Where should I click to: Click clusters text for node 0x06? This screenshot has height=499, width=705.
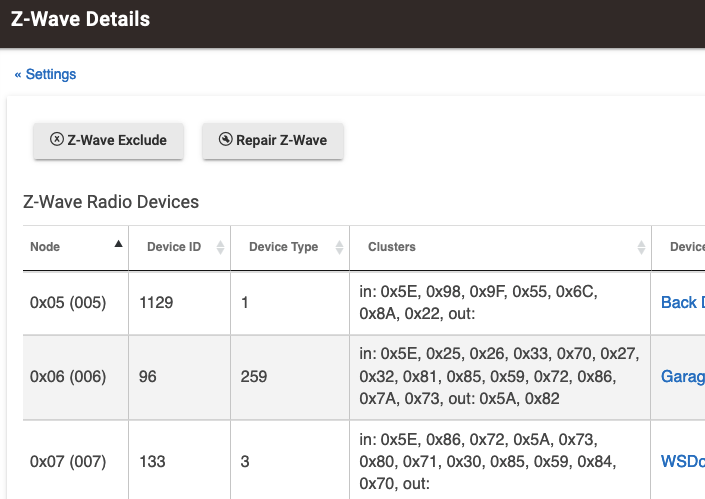click(x=499, y=376)
